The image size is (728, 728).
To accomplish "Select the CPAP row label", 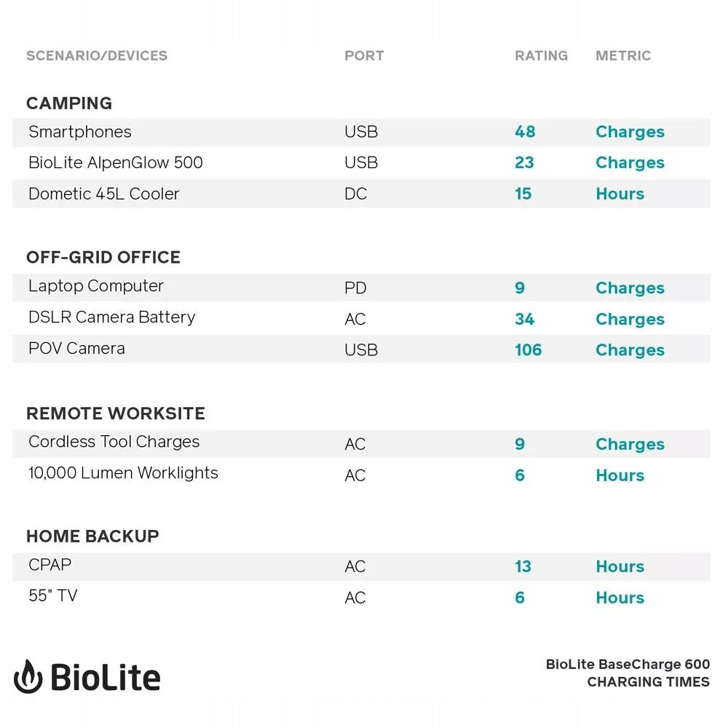I will click(x=50, y=565).
